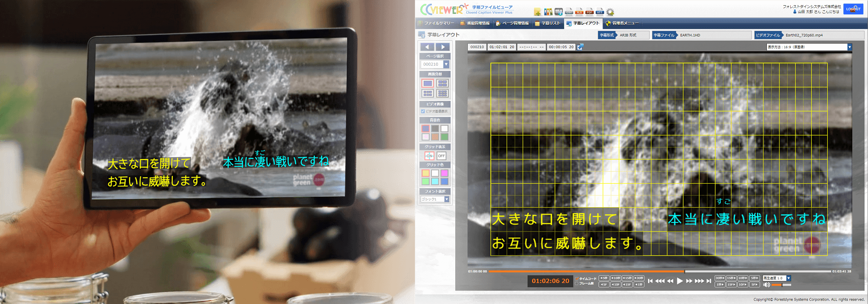
Task: Choose green background color swatch
Action: (444, 137)
